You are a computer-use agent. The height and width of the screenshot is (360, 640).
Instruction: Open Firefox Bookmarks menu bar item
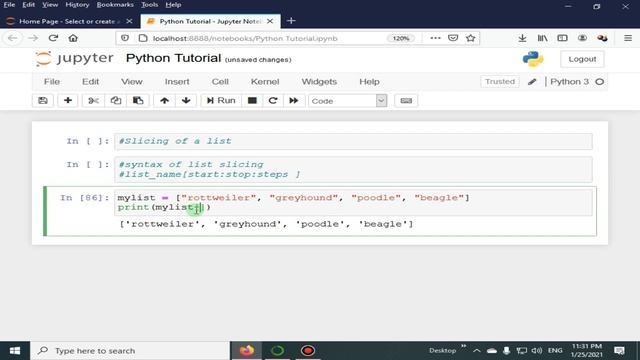click(115, 5)
